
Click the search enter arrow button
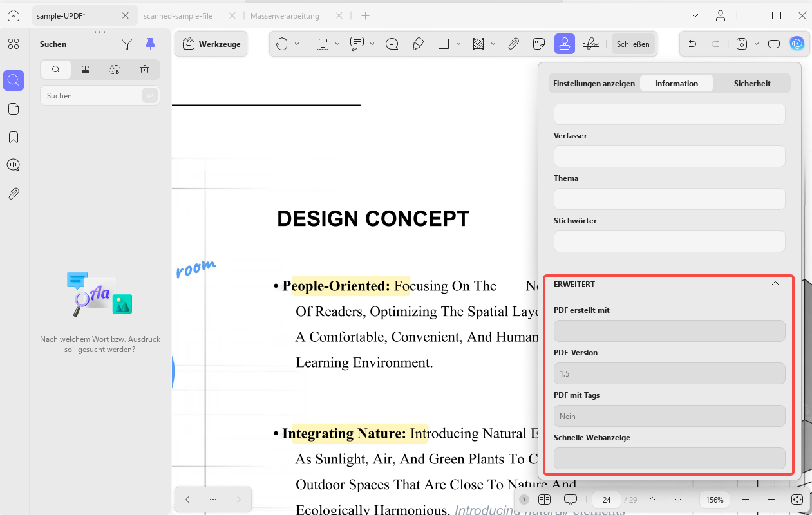pyautogui.click(x=149, y=95)
